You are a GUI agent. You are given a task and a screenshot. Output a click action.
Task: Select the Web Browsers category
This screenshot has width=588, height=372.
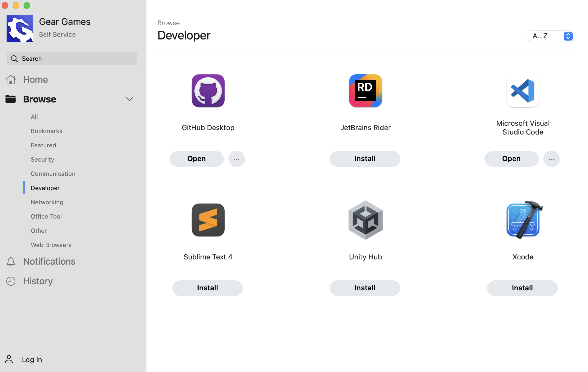pyautogui.click(x=51, y=245)
